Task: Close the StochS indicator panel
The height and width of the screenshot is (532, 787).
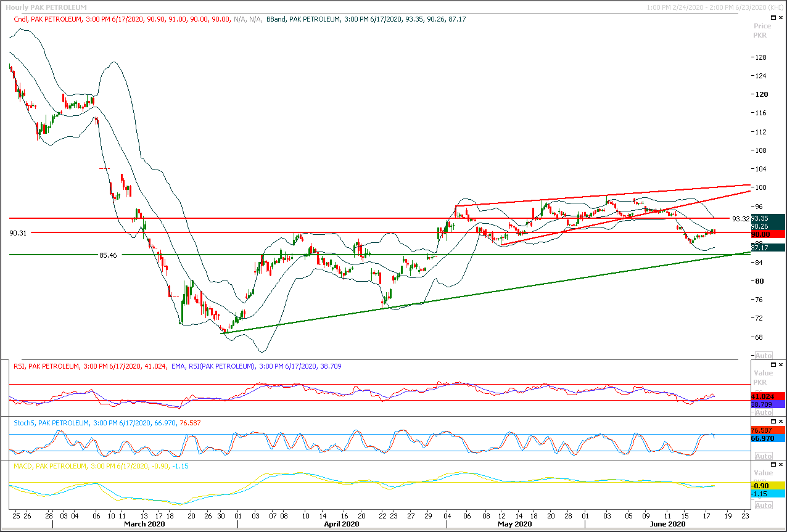Action: pos(781,421)
